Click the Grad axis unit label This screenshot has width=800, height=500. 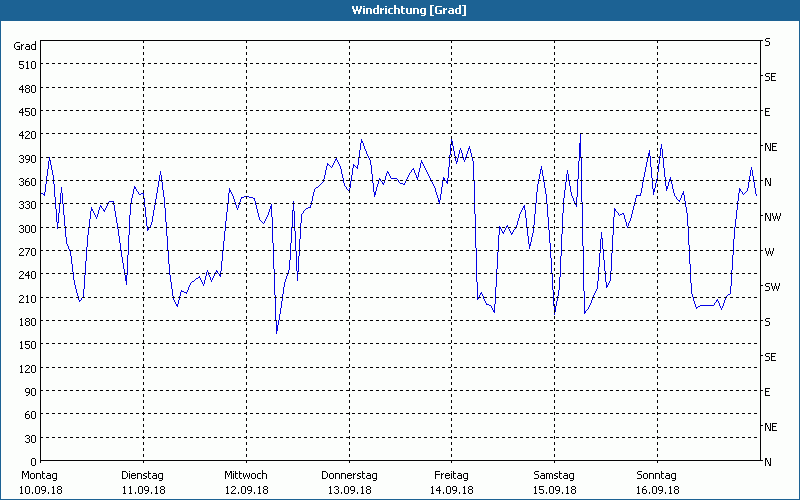point(25,46)
